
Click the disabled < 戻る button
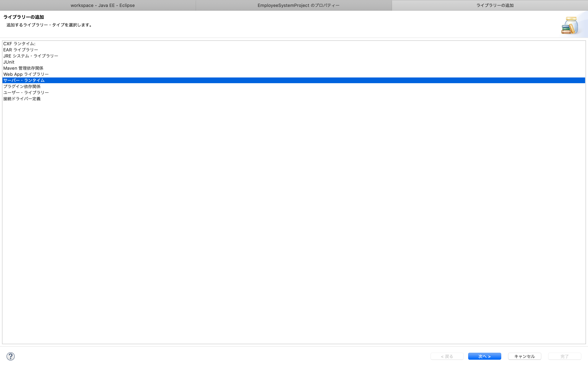[x=447, y=356]
